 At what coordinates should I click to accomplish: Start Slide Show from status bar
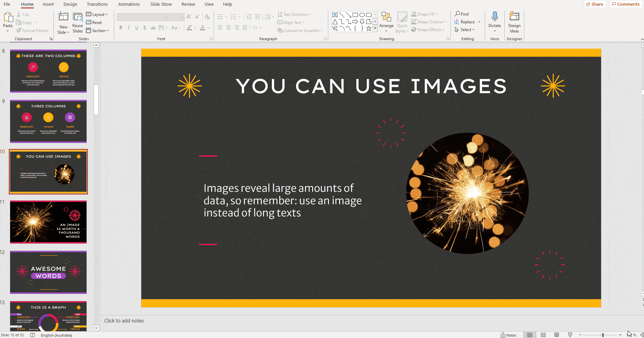pyautogui.click(x=570, y=335)
